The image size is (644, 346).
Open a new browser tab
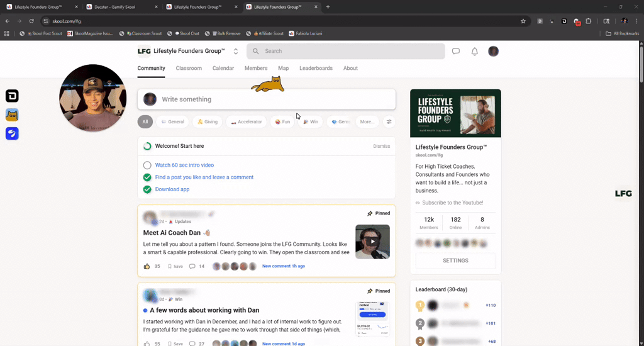pos(328,6)
